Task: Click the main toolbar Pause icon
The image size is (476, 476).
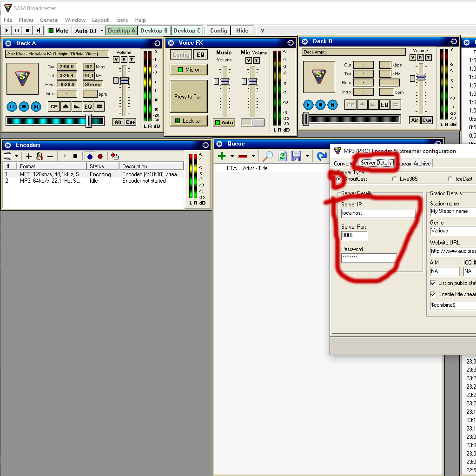Action: click(x=17, y=30)
